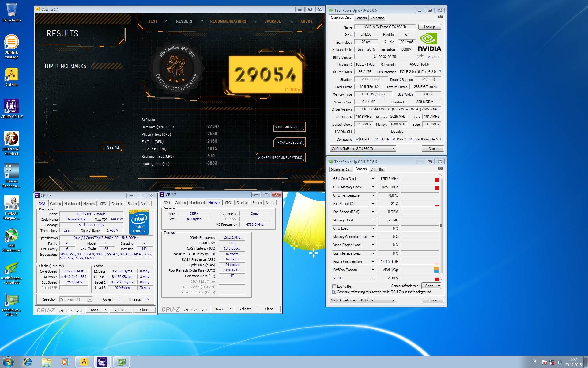Open the Graphics tab in CPU-Z Memory window
The height and width of the screenshot is (368, 588).
pyautogui.click(x=243, y=203)
